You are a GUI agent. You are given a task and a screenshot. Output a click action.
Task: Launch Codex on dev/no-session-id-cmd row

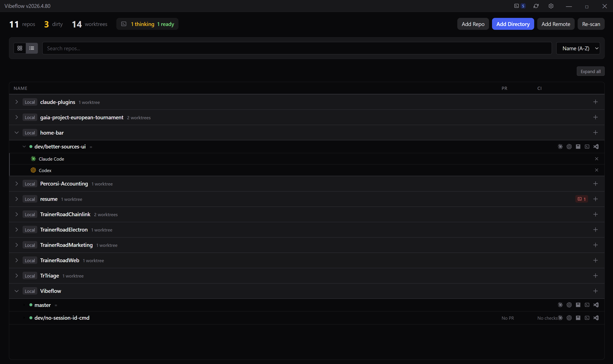[569, 318]
